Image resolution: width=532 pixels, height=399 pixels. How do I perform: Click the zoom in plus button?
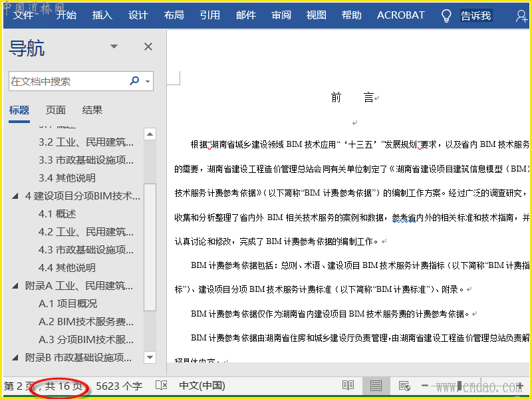click(520, 386)
